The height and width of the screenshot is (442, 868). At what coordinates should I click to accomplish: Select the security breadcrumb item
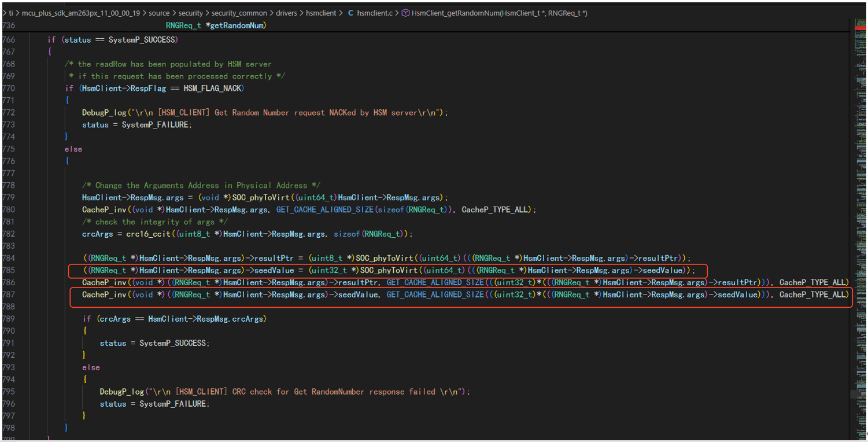pos(191,13)
